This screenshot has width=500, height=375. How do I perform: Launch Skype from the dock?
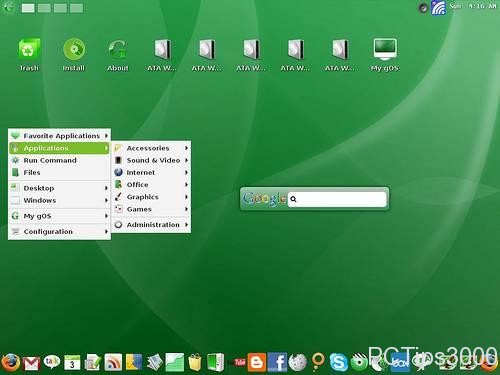[339, 362]
